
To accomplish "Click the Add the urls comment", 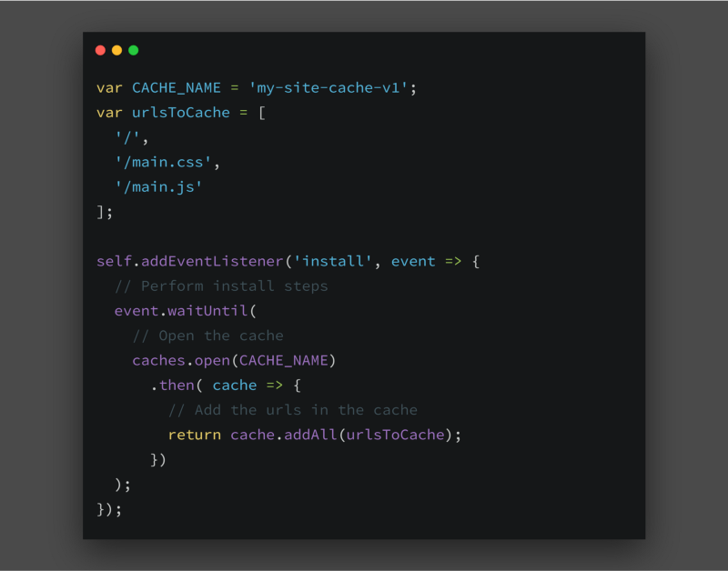I will point(293,410).
